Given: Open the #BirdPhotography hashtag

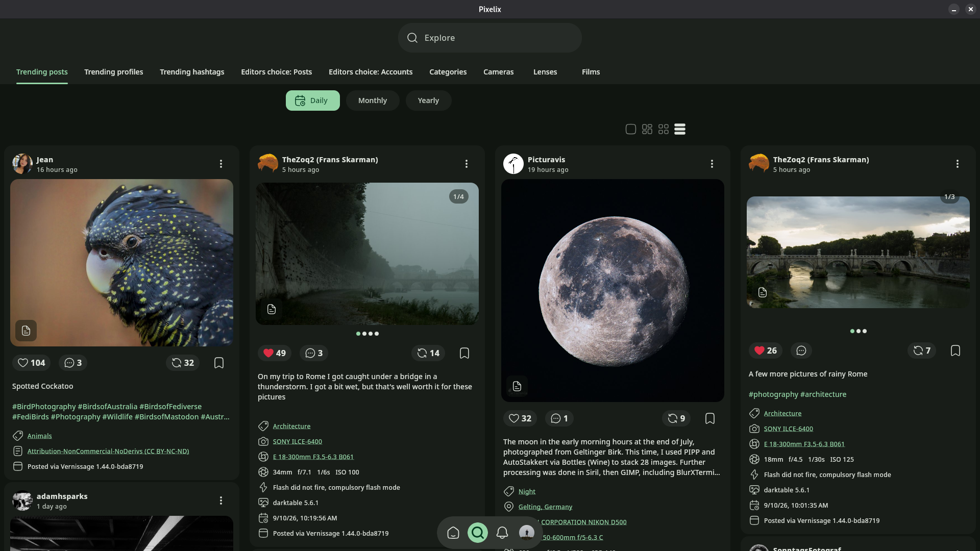Looking at the screenshot, I should click(x=44, y=407).
